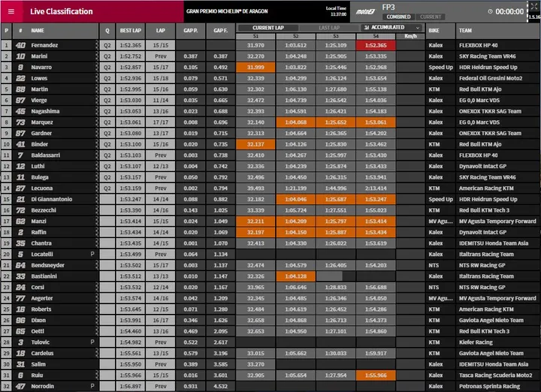The height and width of the screenshot is (392, 541).
Task: Click Gran Premio Michelin de Aragon title
Action: (x=227, y=11)
